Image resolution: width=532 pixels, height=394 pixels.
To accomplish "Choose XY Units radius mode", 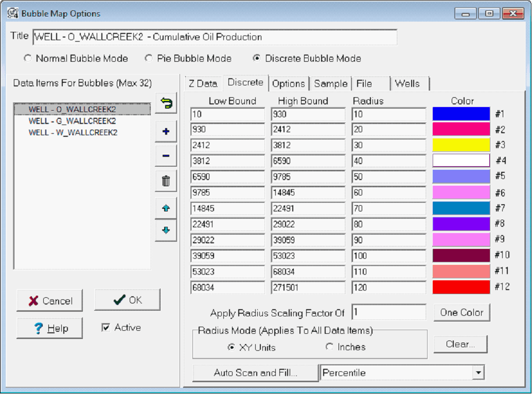I will click(x=232, y=347).
